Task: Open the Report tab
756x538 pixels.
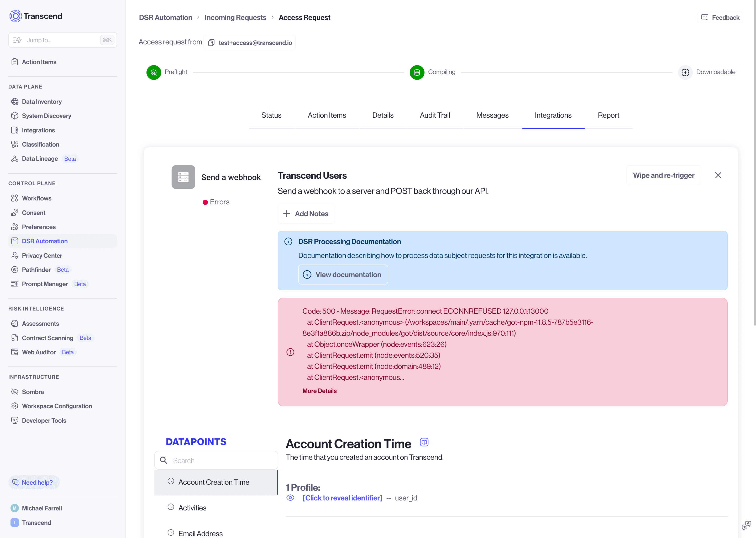Action: click(x=608, y=115)
